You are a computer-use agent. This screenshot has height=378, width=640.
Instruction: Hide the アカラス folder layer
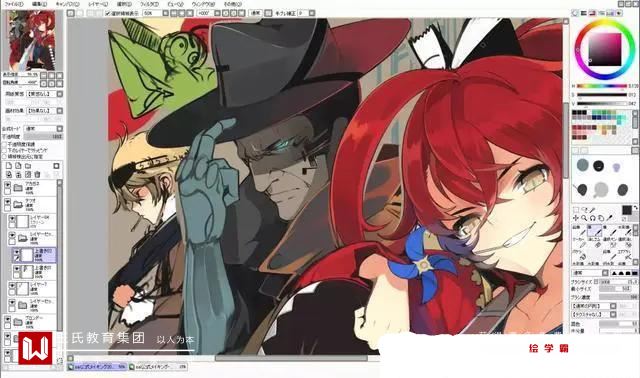(x=7, y=185)
